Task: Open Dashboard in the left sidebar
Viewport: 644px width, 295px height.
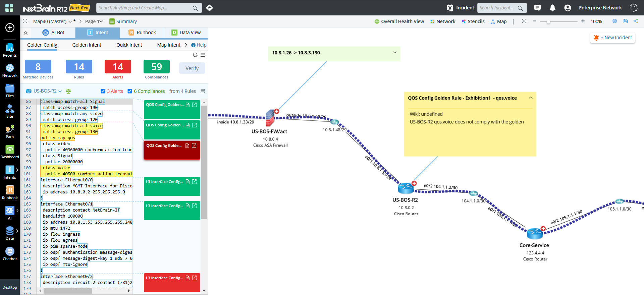Action: 10,152
